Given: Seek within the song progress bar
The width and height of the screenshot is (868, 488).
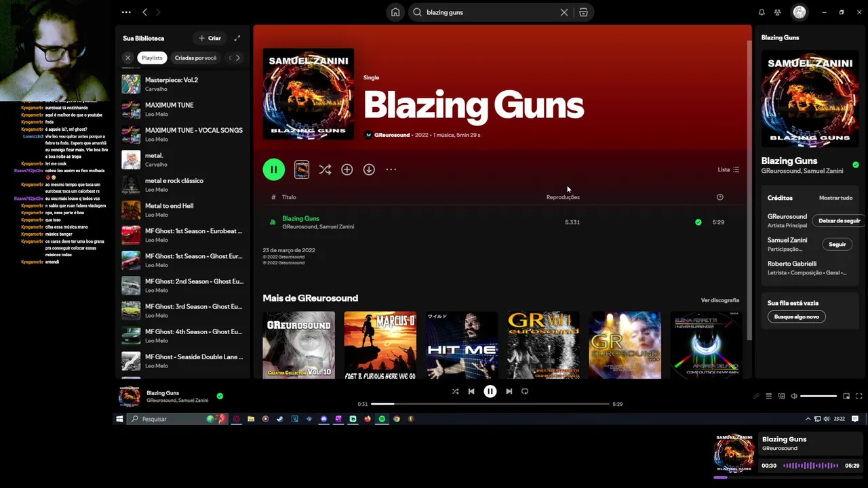Looking at the screenshot, I should [x=490, y=404].
